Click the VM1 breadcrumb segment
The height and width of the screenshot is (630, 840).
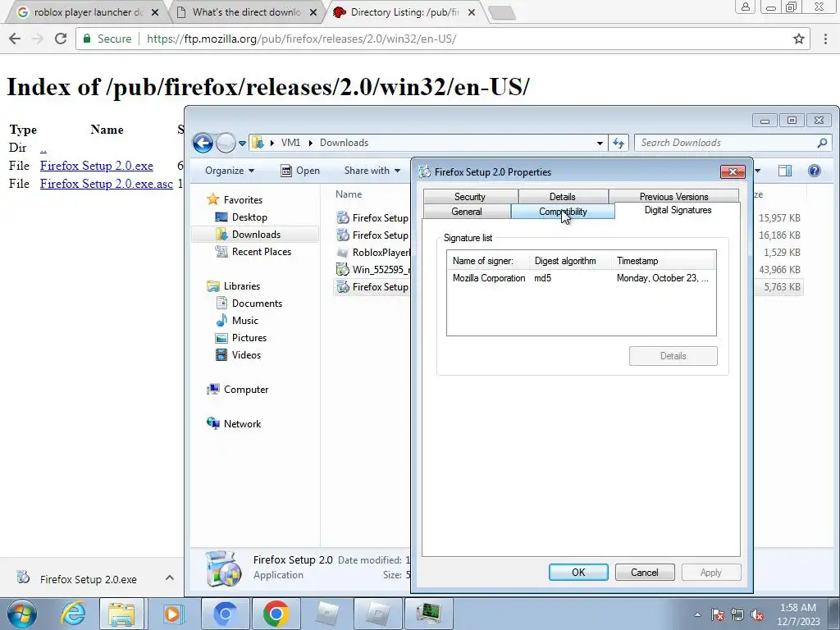click(291, 143)
